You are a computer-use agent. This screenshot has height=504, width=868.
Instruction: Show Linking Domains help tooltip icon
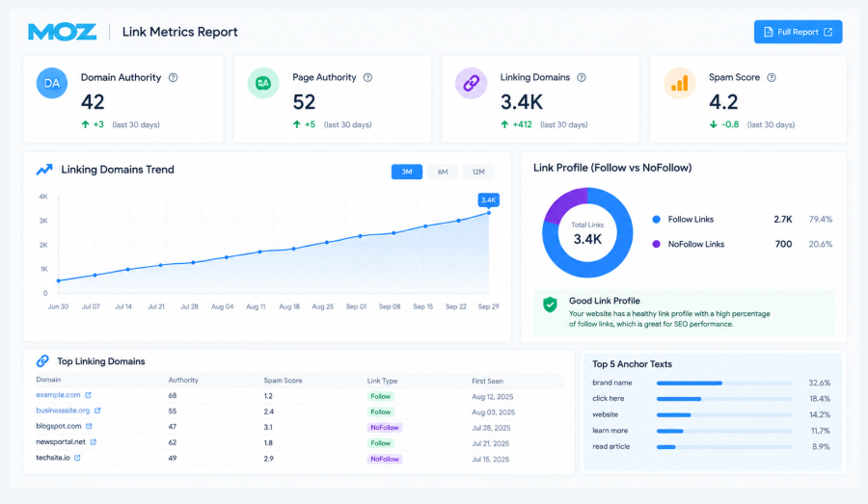click(x=582, y=77)
